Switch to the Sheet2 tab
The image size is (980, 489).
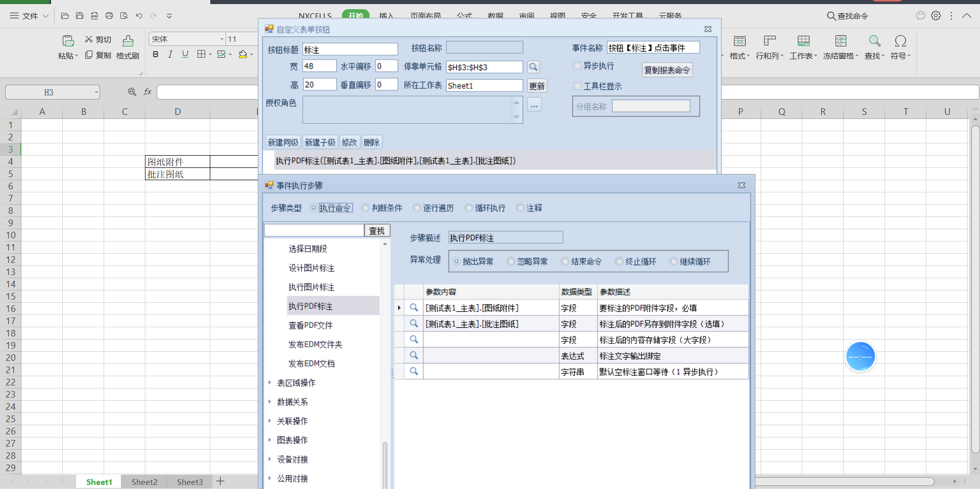pyautogui.click(x=144, y=482)
